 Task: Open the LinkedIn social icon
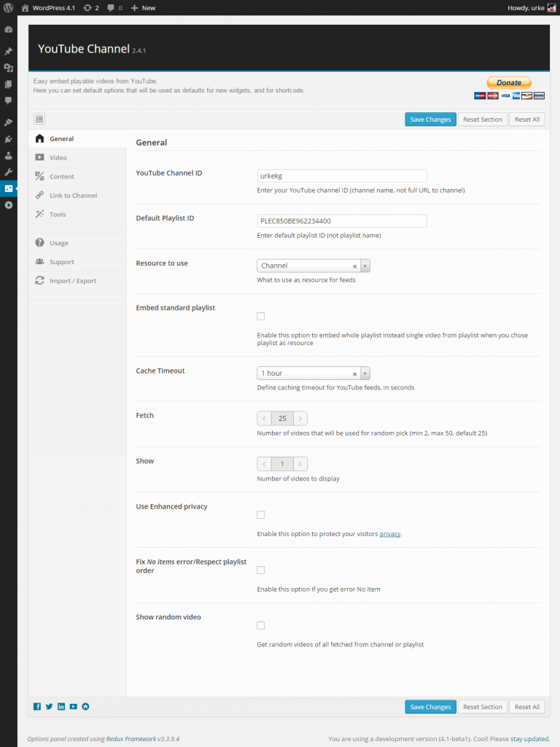pyautogui.click(x=61, y=706)
